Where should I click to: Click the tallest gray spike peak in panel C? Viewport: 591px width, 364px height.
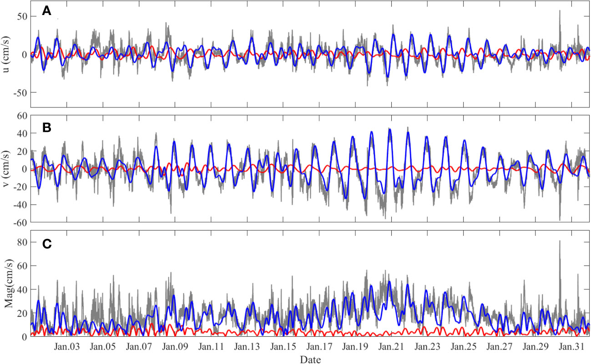[x=560, y=241]
